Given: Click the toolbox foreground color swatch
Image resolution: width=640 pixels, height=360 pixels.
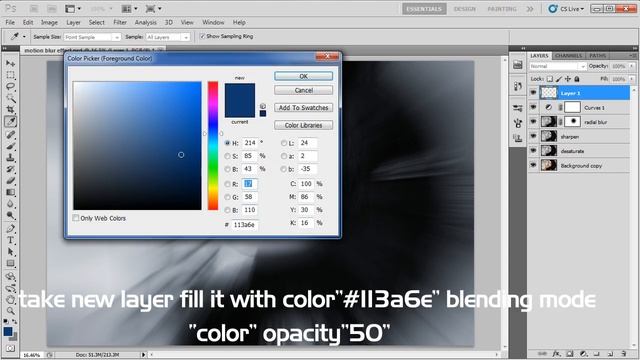Looking at the screenshot, I should (x=8, y=331).
